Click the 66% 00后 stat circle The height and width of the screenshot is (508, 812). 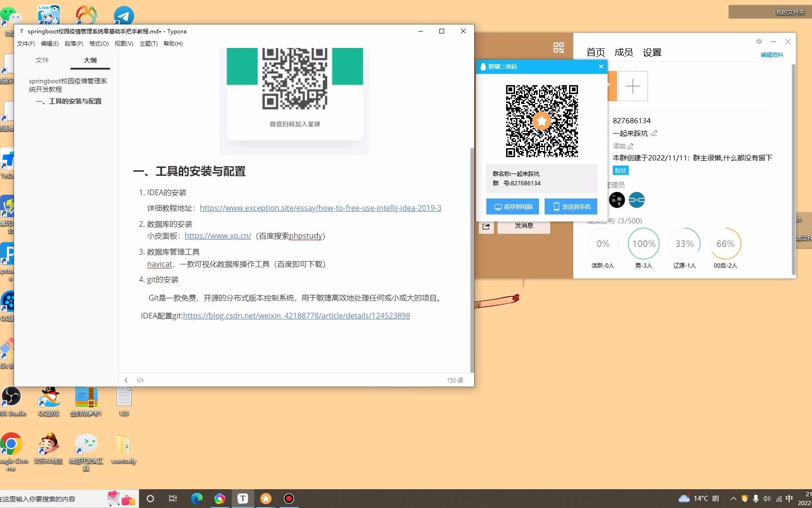[x=726, y=244]
